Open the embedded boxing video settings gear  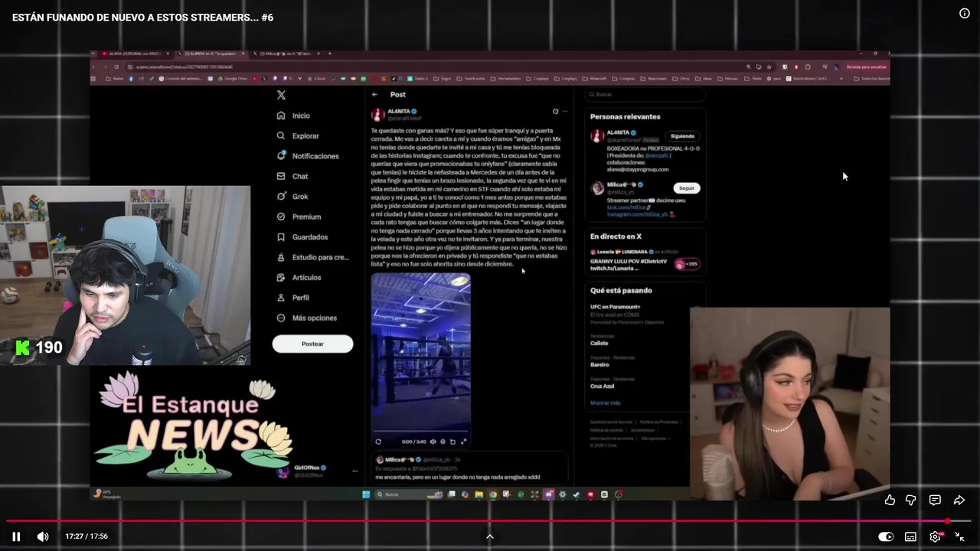[443, 442]
